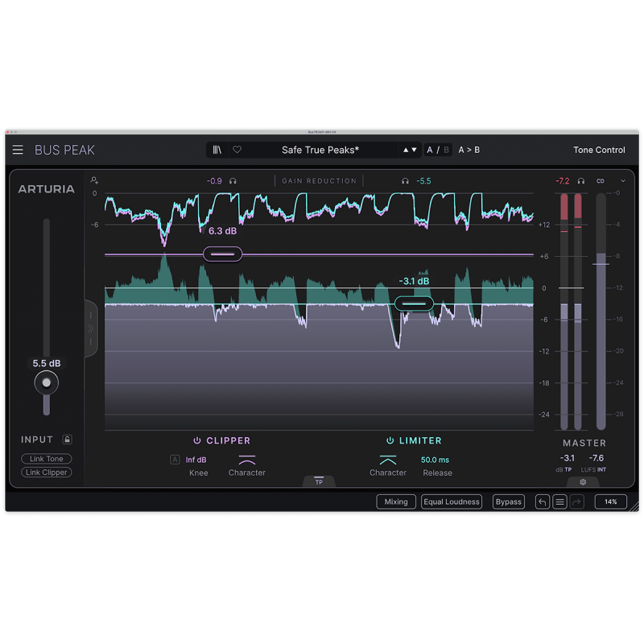Click the clipper gain reduction value -0.9
The width and height of the screenshot is (644, 644).
(x=214, y=181)
